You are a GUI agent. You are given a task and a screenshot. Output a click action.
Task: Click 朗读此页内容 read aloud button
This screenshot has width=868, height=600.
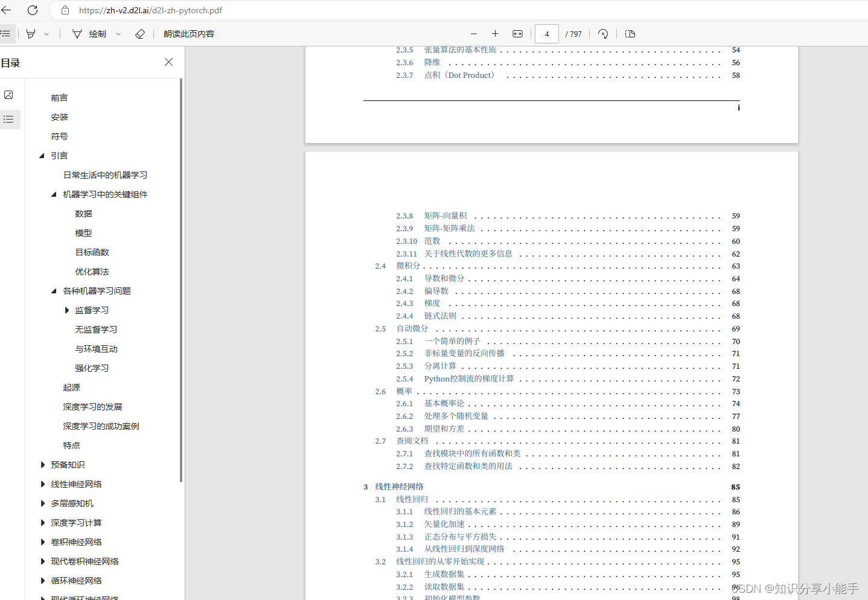(x=189, y=34)
